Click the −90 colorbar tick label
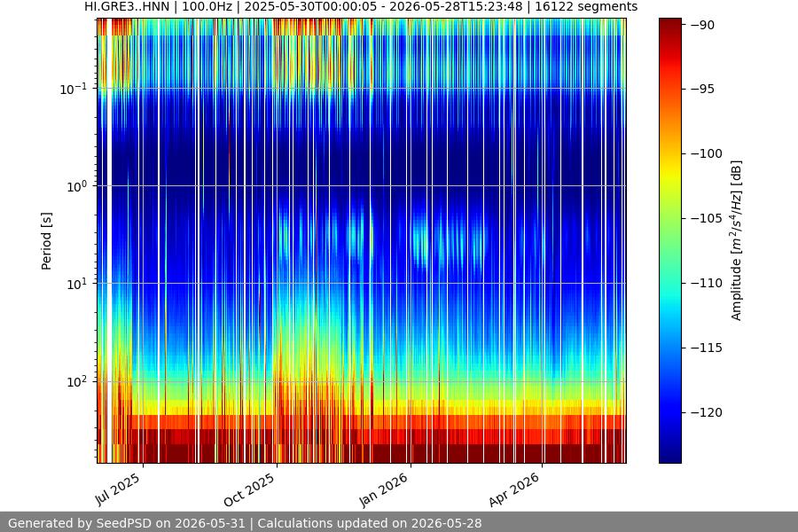Screen dimensions: 798x532 point(702,25)
